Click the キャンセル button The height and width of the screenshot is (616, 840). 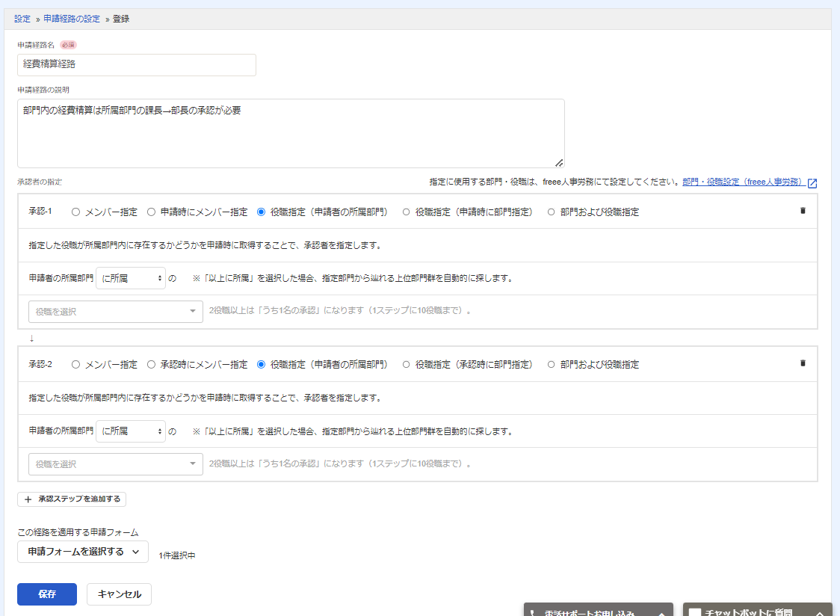click(x=119, y=594)
